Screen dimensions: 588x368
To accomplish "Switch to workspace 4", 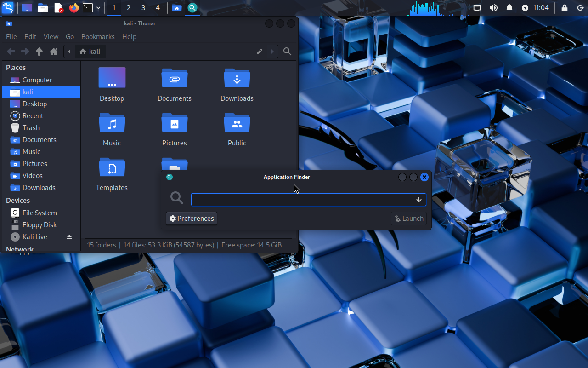I will [x=158, y=8].
